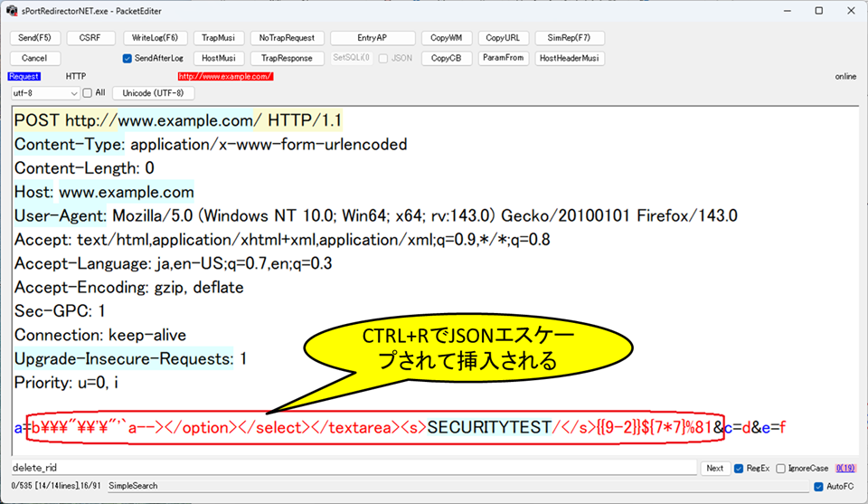Click SECURITYTEST in the request body
This screenshot has width=868, height=504.
coord(489,428)
